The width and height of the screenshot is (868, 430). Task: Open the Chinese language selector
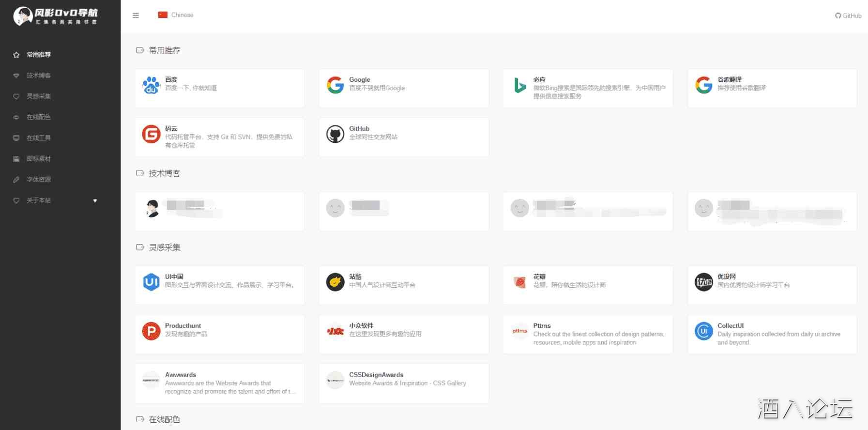pos(175,15)
